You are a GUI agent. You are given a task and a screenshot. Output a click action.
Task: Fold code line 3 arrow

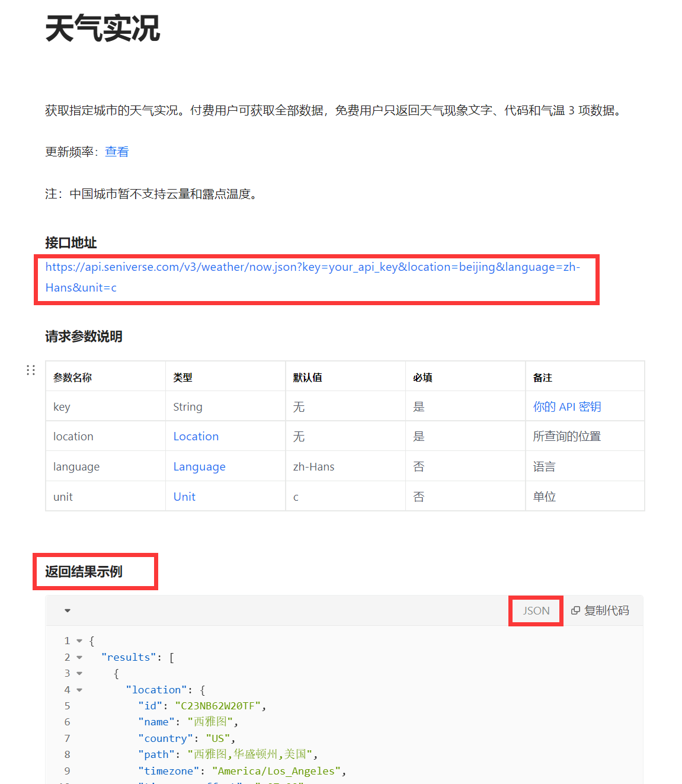(79, 674)
